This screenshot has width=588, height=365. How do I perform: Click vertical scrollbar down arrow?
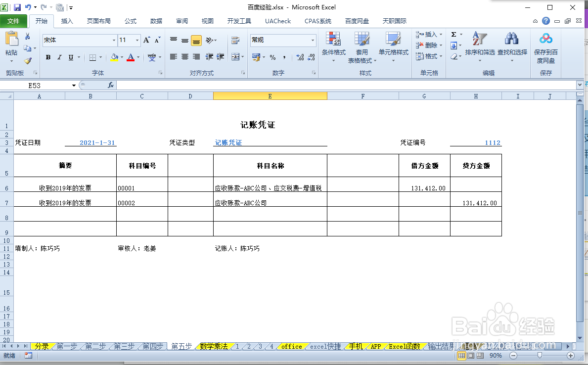click(580, 337)
